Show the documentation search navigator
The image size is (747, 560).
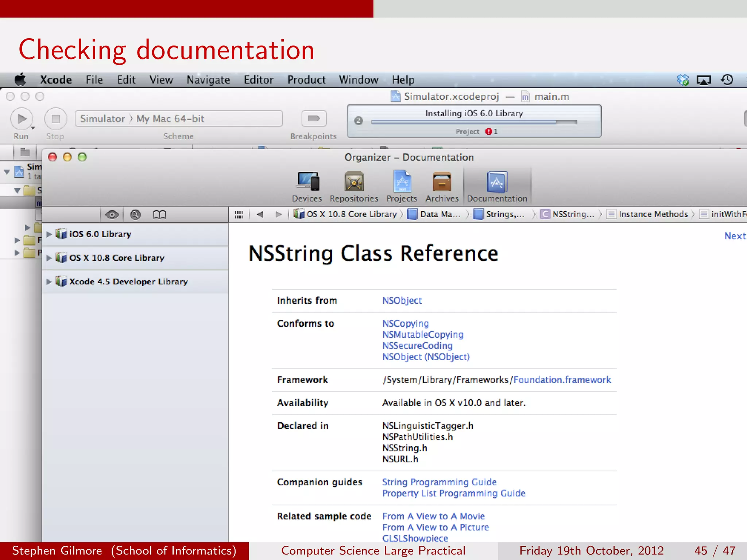135,215
